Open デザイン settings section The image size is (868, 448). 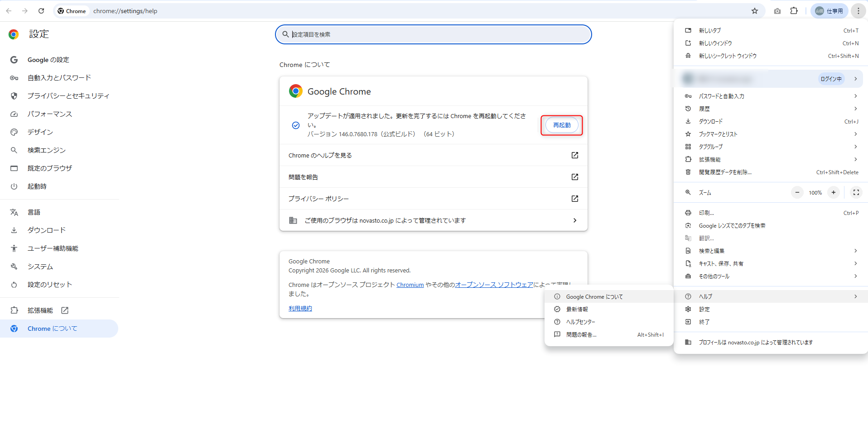click(59, 132)
